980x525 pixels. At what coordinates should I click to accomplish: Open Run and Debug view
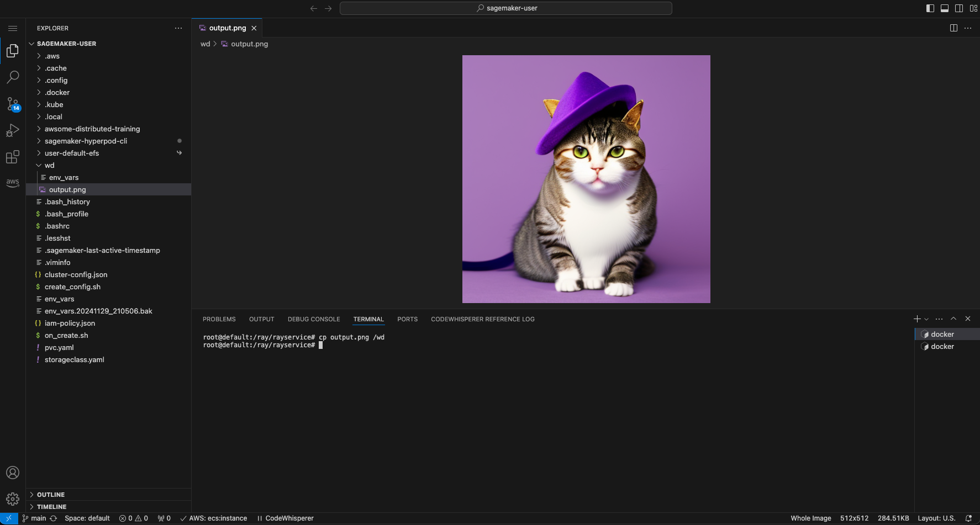[x=13, y=131]
